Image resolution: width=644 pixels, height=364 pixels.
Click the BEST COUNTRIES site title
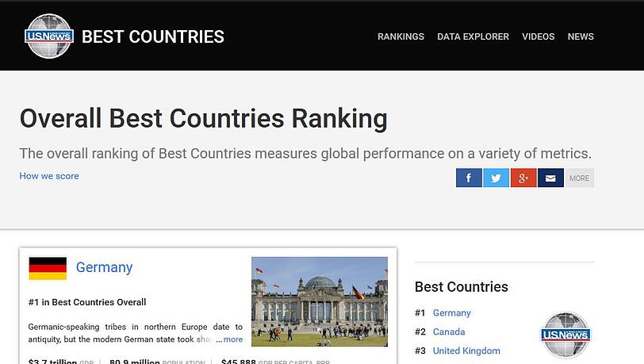[153, 36]
